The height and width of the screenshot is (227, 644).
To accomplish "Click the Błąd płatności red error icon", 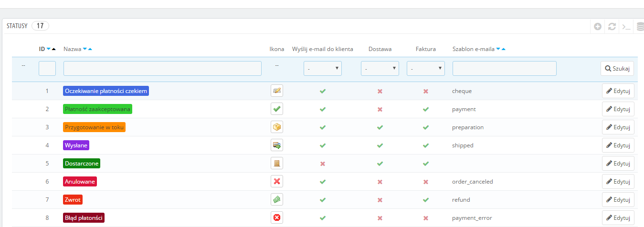I will [x=276, y=218].
